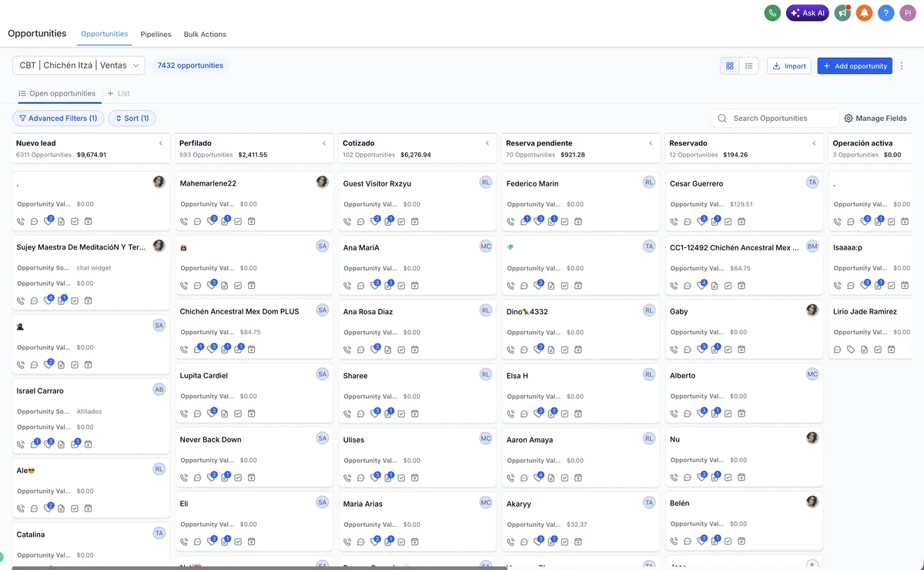Tasks icon on Israel Carraro card
This screenshot has width=924, height=570.
pyautogui.click(x=75, y=444)
